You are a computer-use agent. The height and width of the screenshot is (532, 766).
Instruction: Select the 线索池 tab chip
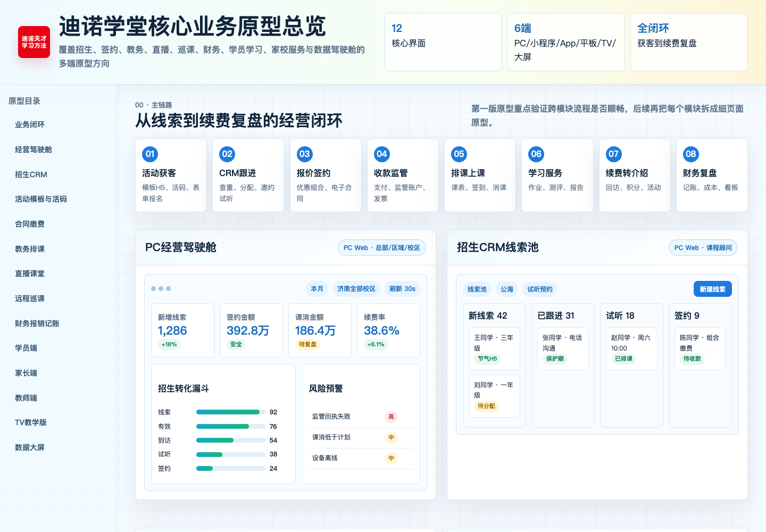tap(477, 289)
